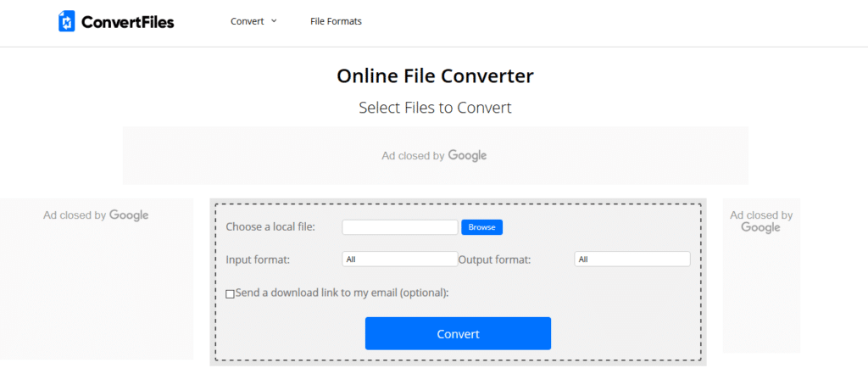Click the Choose a local file label
868x368 pixels.
[x=270, y=226]
